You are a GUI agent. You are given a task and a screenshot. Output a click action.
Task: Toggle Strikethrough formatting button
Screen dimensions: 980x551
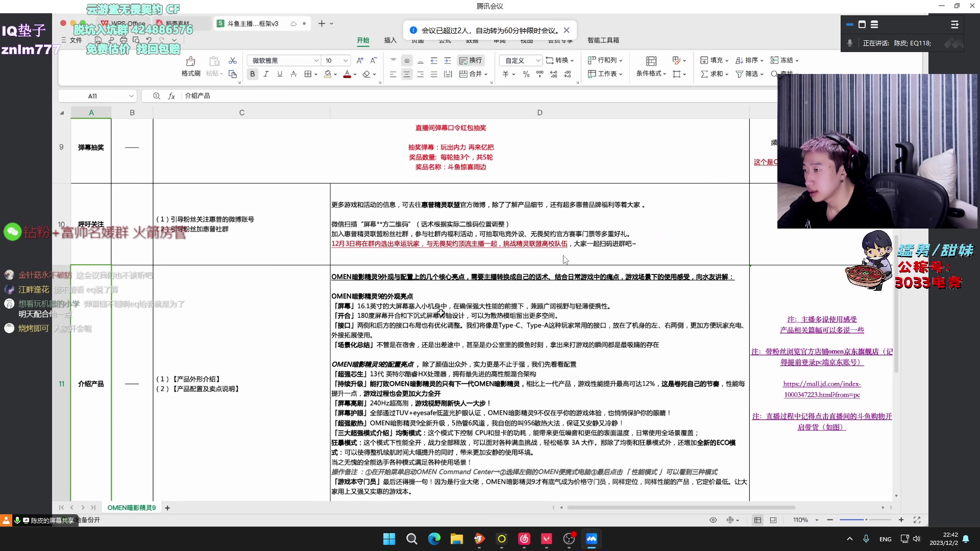pos(293,74)
